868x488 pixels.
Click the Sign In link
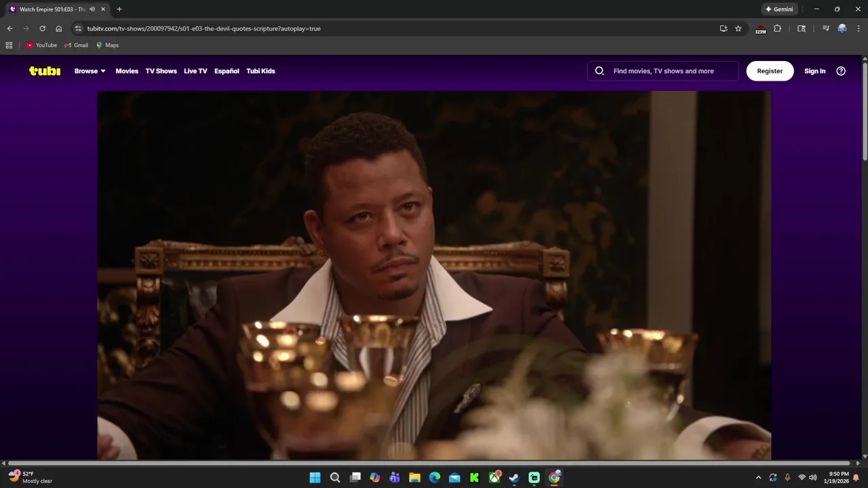tap(814, 70)
